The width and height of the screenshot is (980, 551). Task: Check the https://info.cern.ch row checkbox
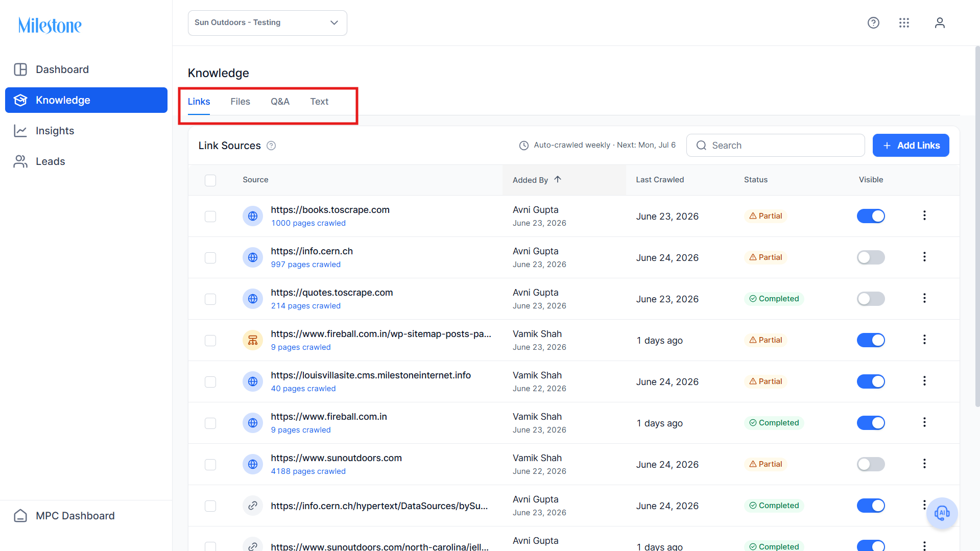point(210,258)
